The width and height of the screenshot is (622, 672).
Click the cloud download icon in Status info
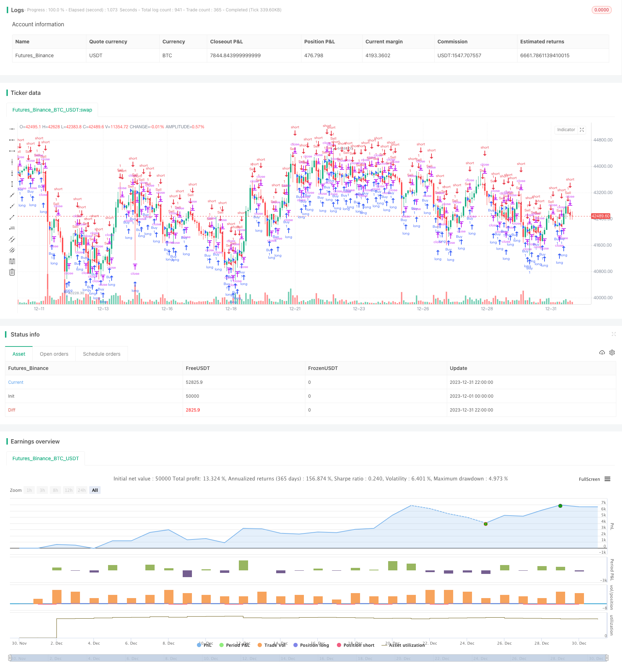(602, 353)
